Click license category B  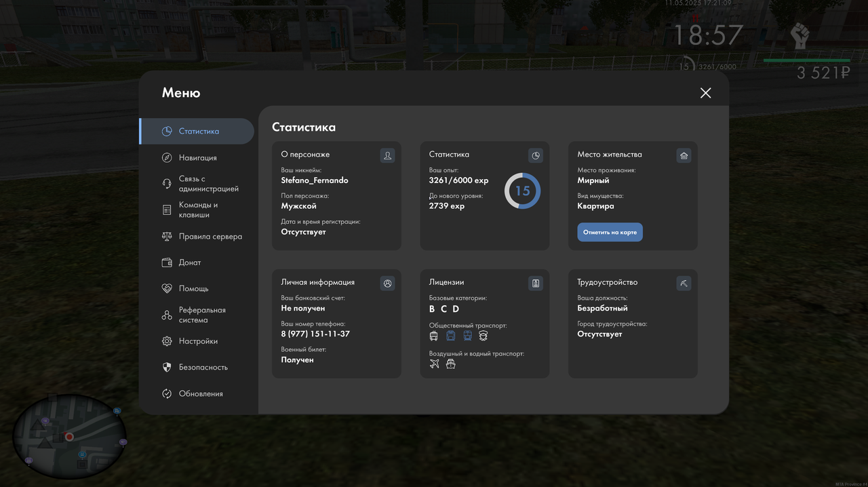click(432, 309)
